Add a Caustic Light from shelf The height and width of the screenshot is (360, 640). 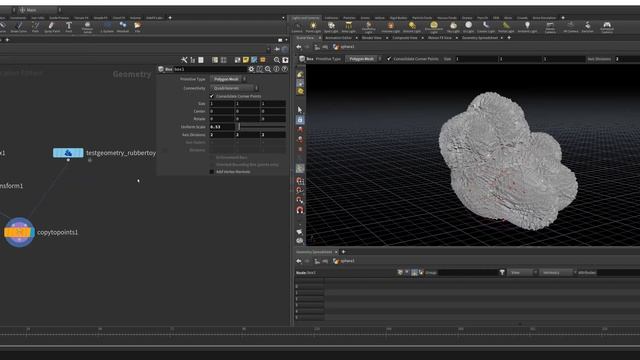point(486,27)
